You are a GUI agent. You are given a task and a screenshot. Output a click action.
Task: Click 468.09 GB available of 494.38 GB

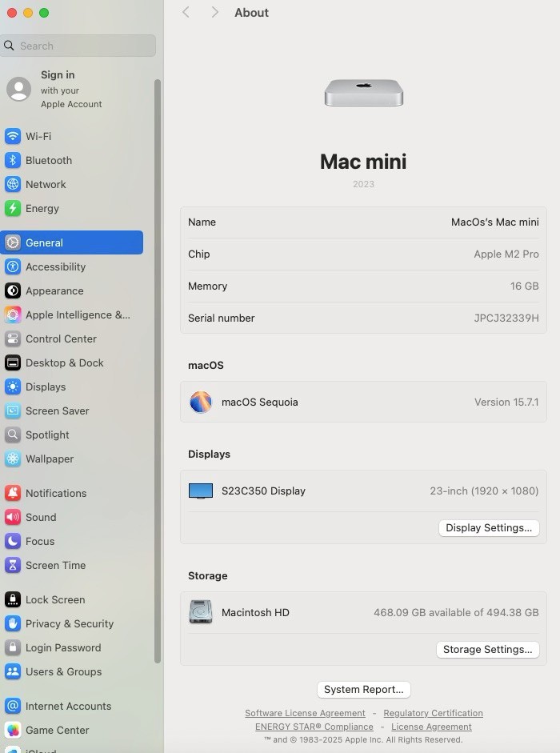tap(456, 612)
